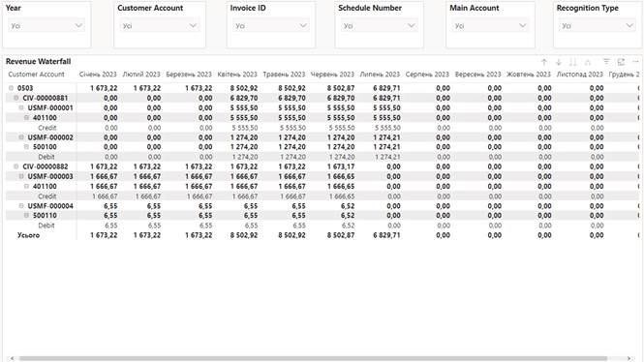
Task: Click the Серпень 2023 column header
Action: pyautogui.click(x=427, y=75)
